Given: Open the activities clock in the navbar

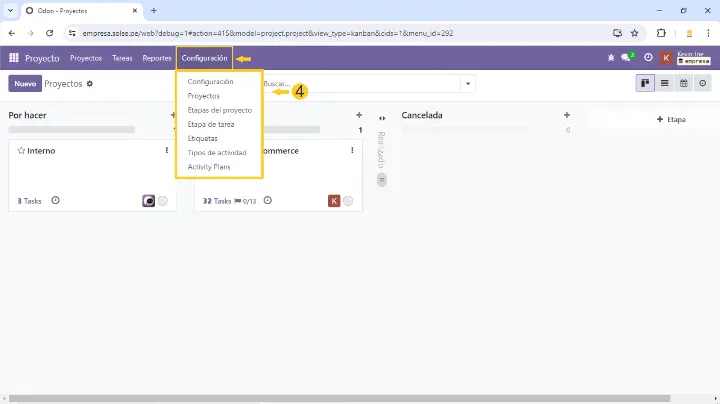Looking at the screenshot, I should point(648,58).
